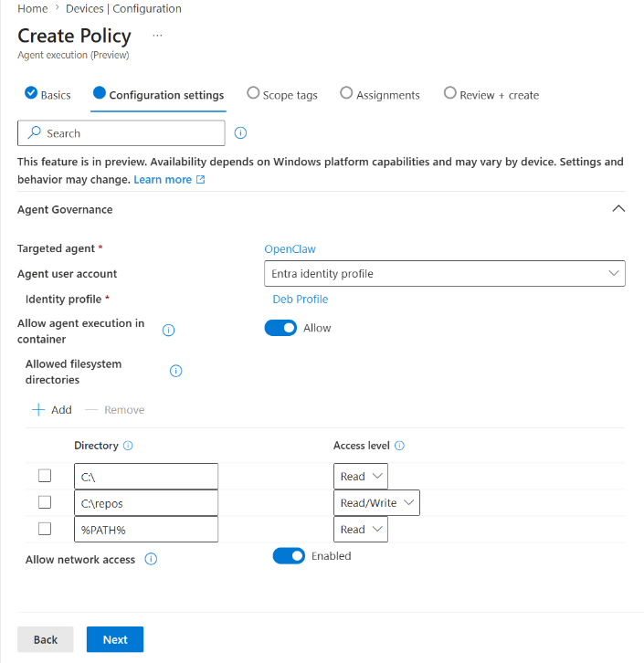Click the plus icon to add a directory
Viewport: 644px width, 663px height.
(38, 410)
